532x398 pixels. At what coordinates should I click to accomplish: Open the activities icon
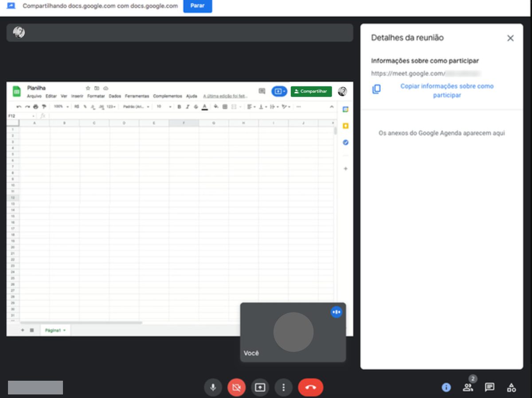[x=511, y=387]
